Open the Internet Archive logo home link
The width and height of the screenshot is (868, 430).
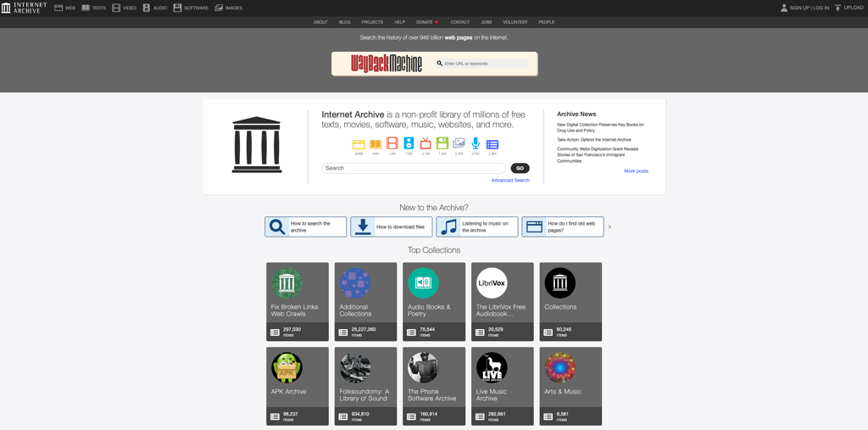pyautogui.click(x=25, y=8)
